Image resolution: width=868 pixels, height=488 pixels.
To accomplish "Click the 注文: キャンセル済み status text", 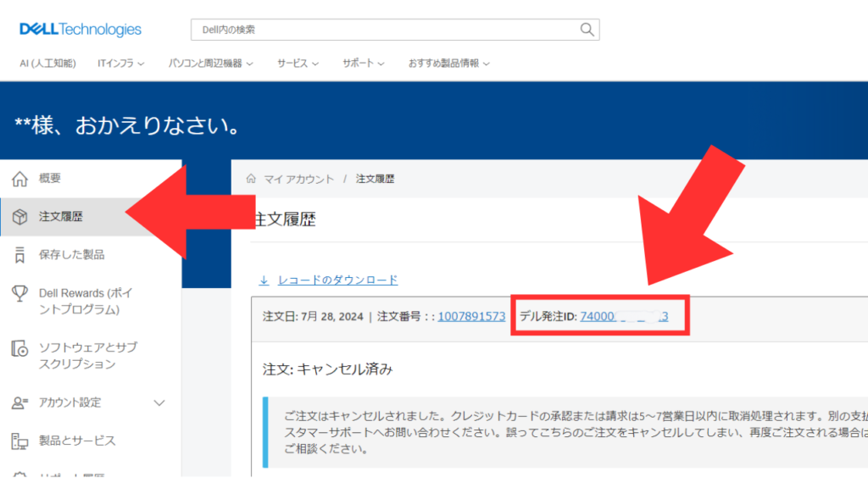I will pyautogui.click(x=328, y=369).
